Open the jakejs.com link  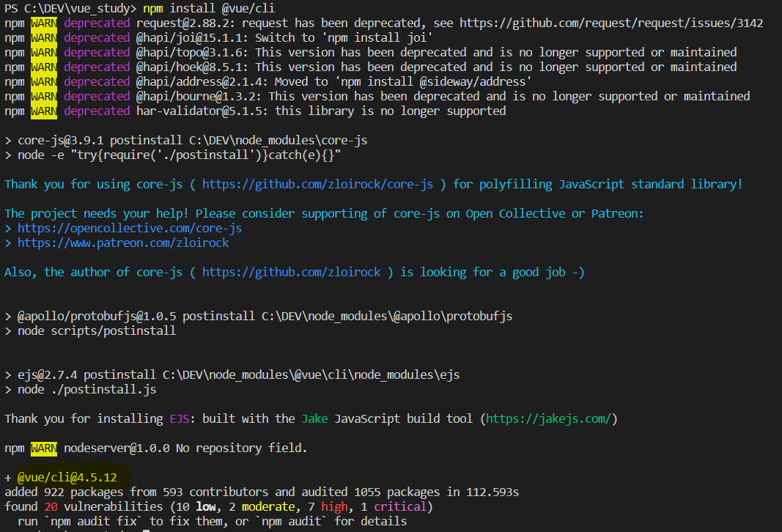(x=548, y=419)
